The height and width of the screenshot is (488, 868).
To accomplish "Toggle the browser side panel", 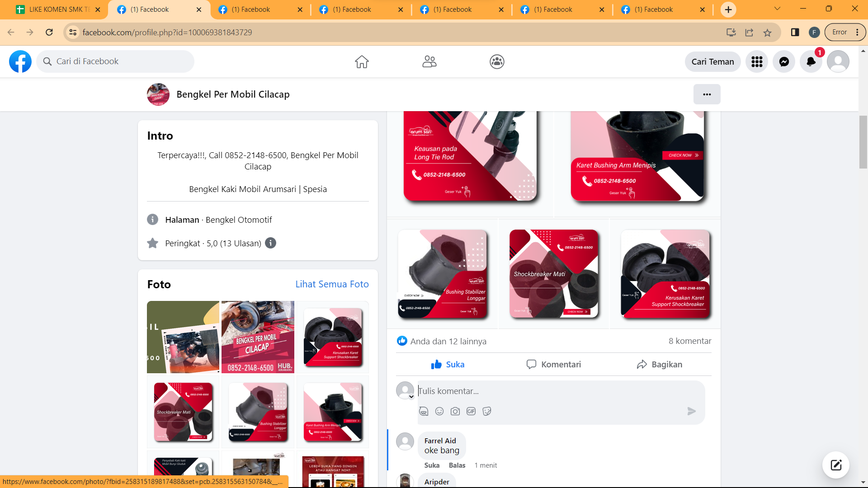I will (795, 33).
